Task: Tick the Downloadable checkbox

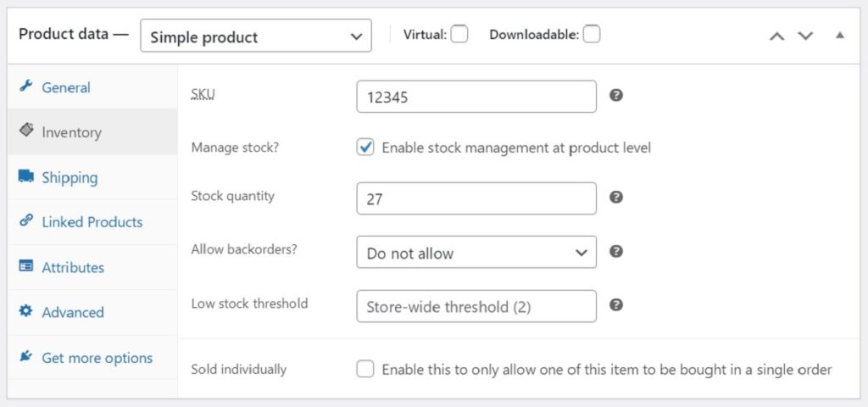Action: click(591, 34)
